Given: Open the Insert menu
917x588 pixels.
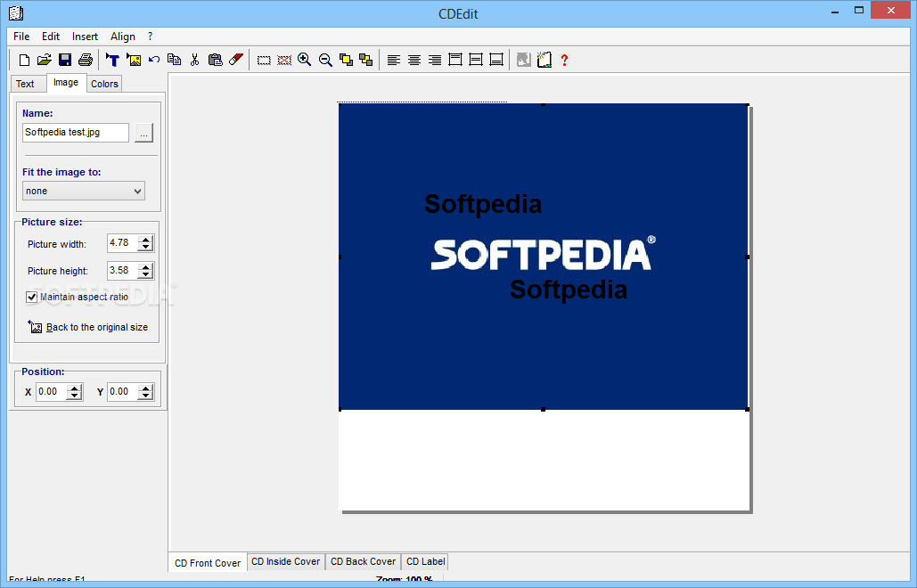Looking at the screenshot, I should 85,37.
